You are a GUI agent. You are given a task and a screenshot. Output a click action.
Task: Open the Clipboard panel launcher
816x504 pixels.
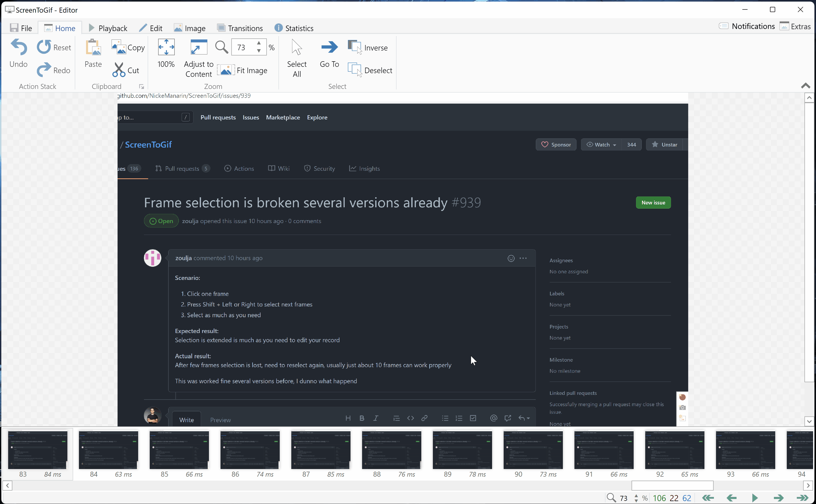click(141, 86)
